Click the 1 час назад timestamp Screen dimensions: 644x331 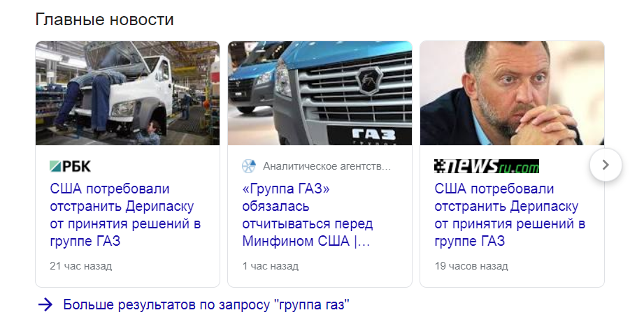point(270,266)
